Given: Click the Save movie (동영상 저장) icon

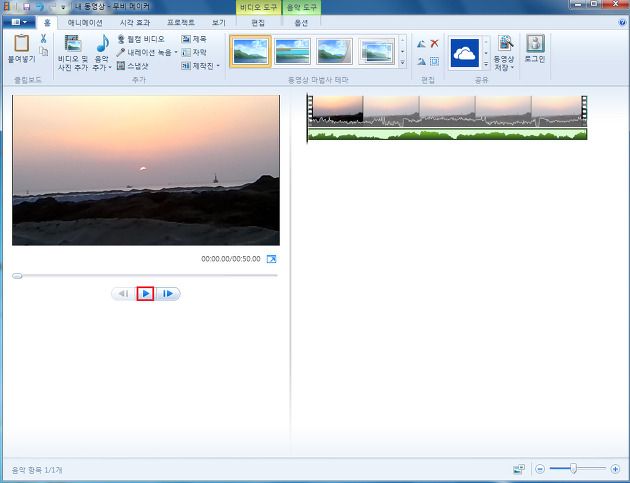Looking at the screenshot, I should tap(505, 43).
